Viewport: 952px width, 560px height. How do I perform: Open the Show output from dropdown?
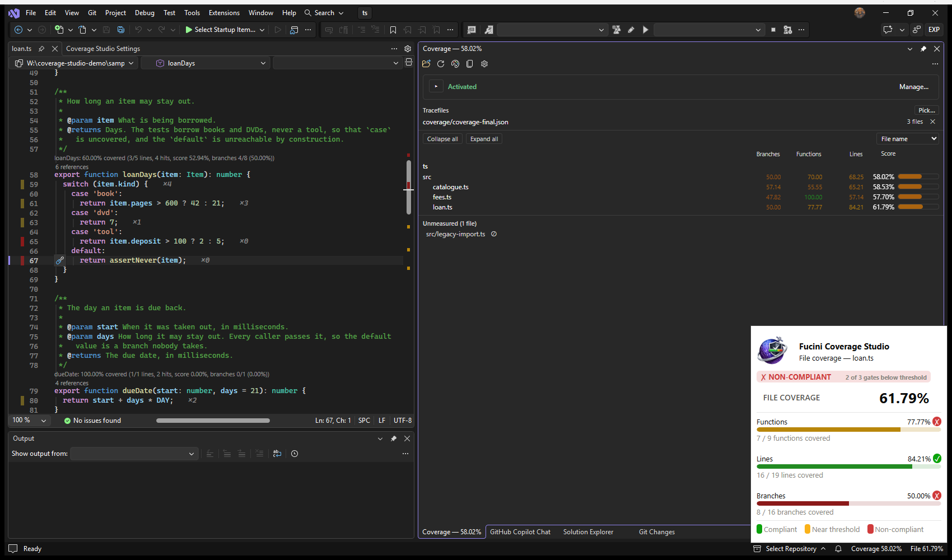point(134,454)
